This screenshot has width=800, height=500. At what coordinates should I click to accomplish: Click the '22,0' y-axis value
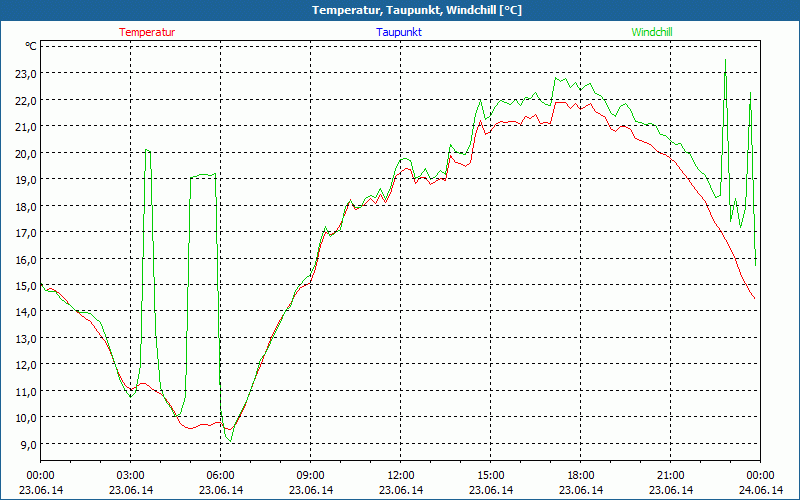(x=26, y=101)
